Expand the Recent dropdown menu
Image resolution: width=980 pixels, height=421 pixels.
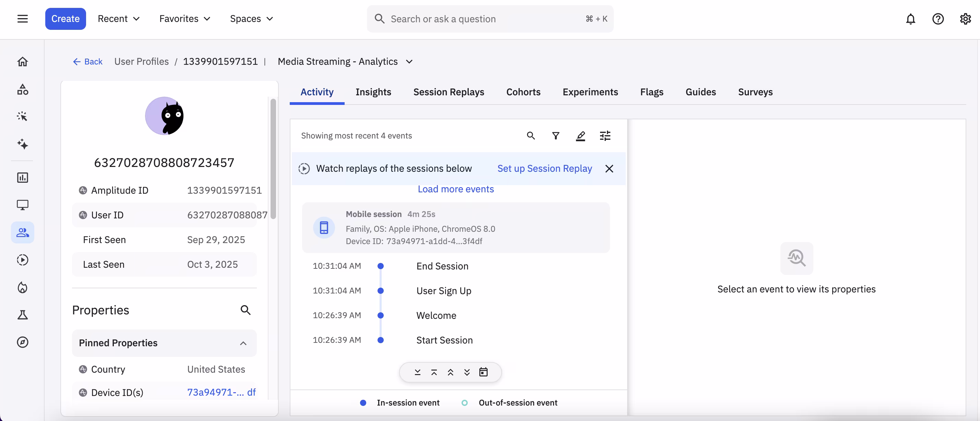(119, 19)
